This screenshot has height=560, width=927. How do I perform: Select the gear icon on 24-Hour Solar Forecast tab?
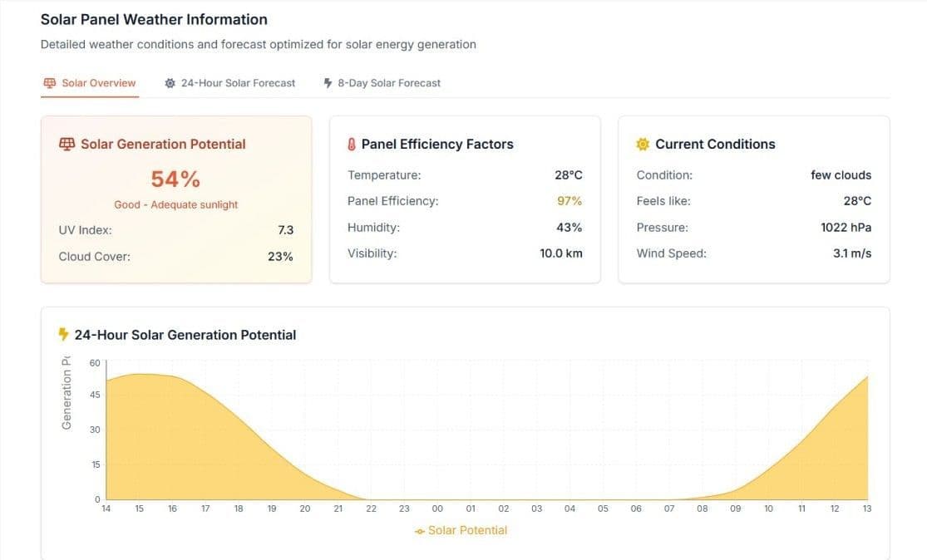(x=169, y=82)
